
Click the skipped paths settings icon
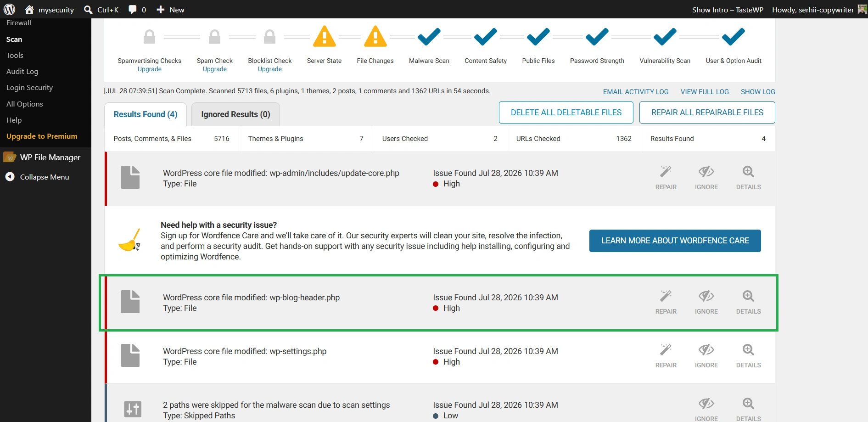(133, 409)
